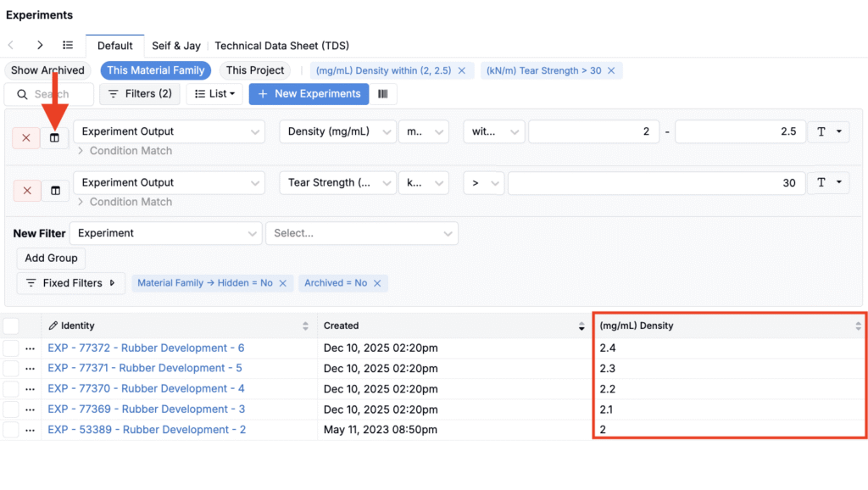This screenshot has width=868, height=490.
Task: Switch to the Technical Data Sheet (TDS) tab
Action: [x=281, y=46]
